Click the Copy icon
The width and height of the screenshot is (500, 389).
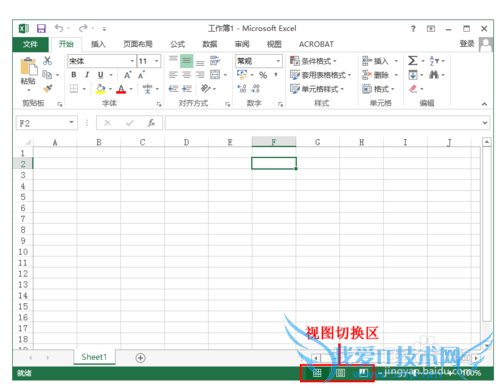[47, 75]
